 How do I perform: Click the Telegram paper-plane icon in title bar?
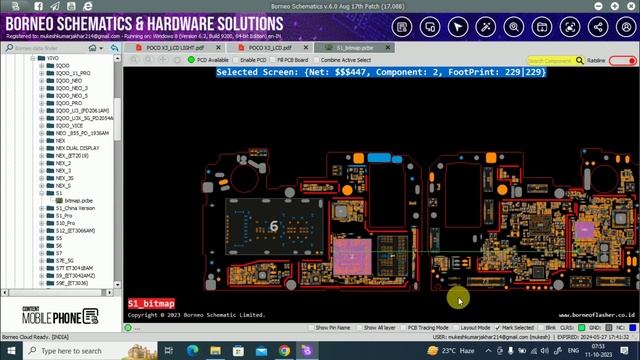tap(55, 6)
